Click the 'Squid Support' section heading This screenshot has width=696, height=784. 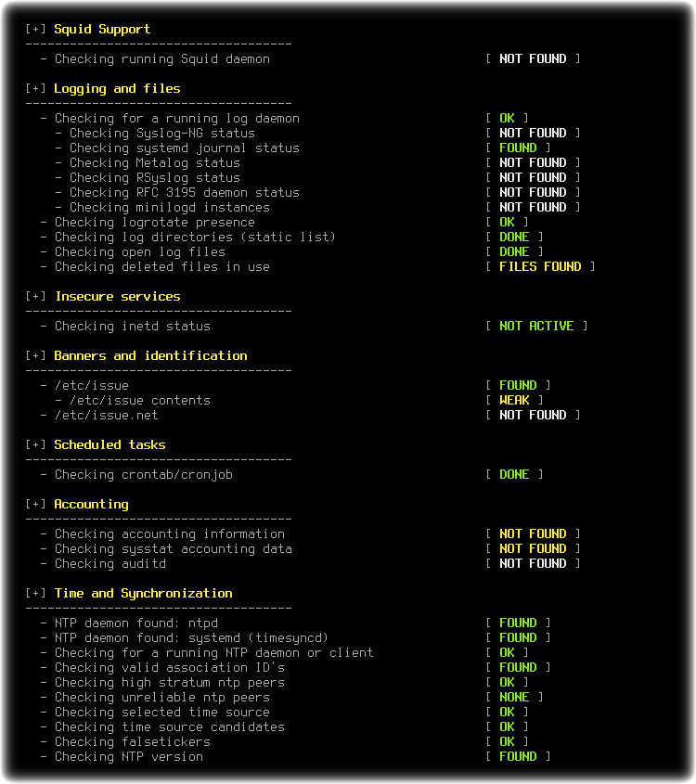click(x=102, y=30)
